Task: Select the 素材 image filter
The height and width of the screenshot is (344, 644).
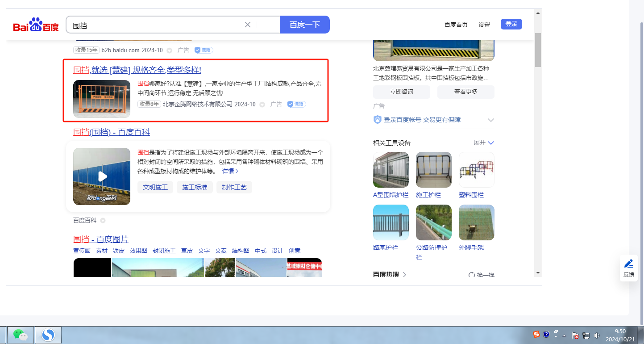Action: pyautogui.click(x=102, y=251)
